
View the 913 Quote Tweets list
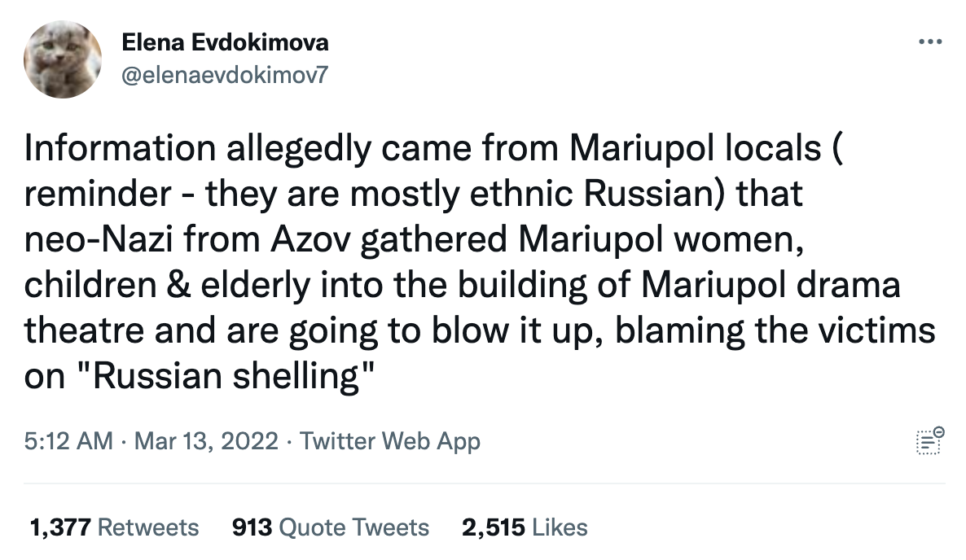click(330, 527)
